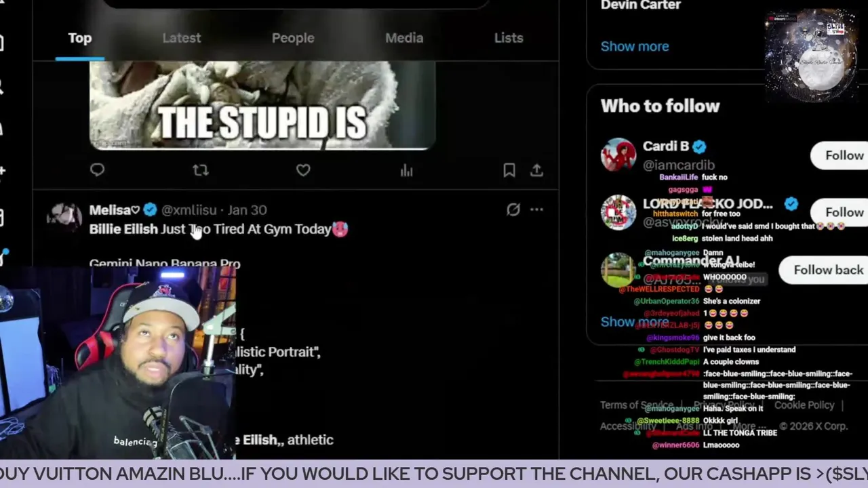Open the People tab
The width and height of the screenshot is (868, 488).
293,38
